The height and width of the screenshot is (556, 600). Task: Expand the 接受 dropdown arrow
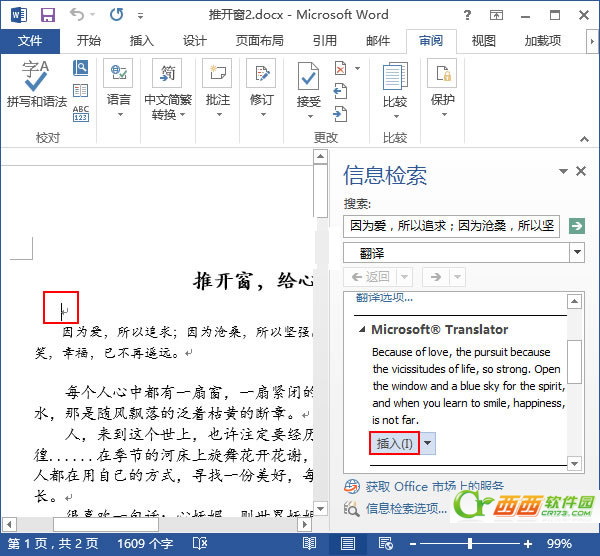(310, 116)
